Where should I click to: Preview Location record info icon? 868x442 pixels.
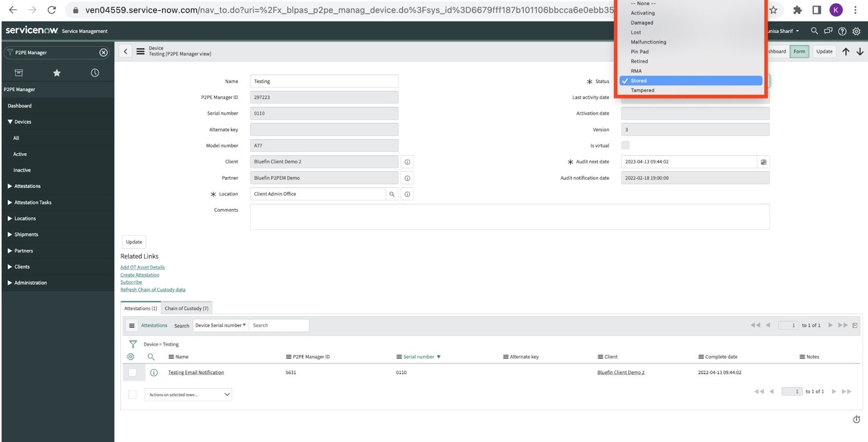coord(407,194)
